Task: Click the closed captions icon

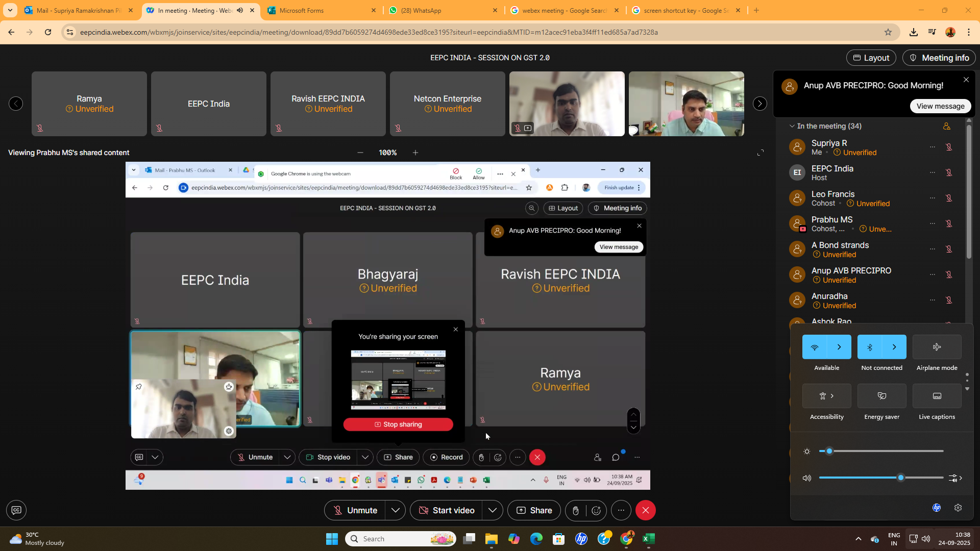Action: [x=16, y=510]
